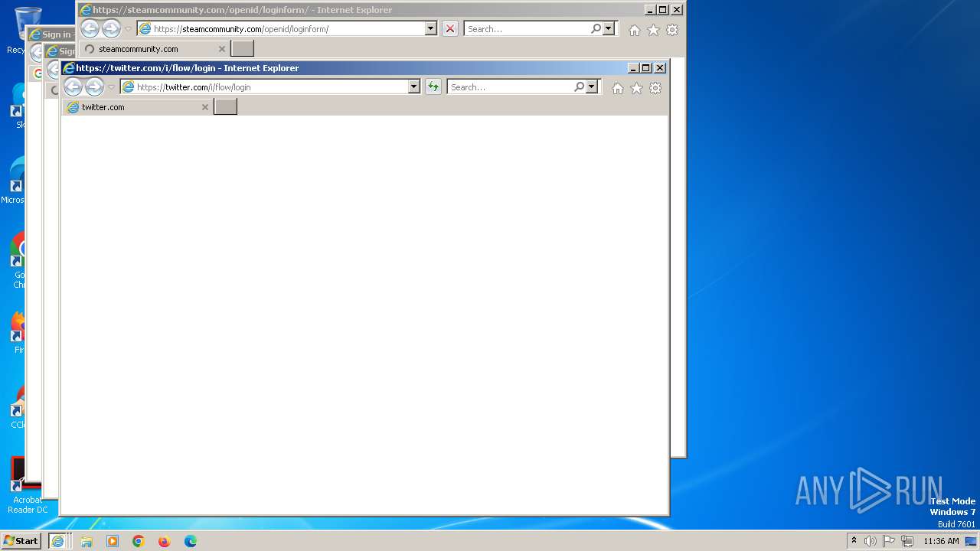This screenshot has width=980, height=551.
Task: Expand search provider dropdown in steamcommunity window
Action: 609,29
